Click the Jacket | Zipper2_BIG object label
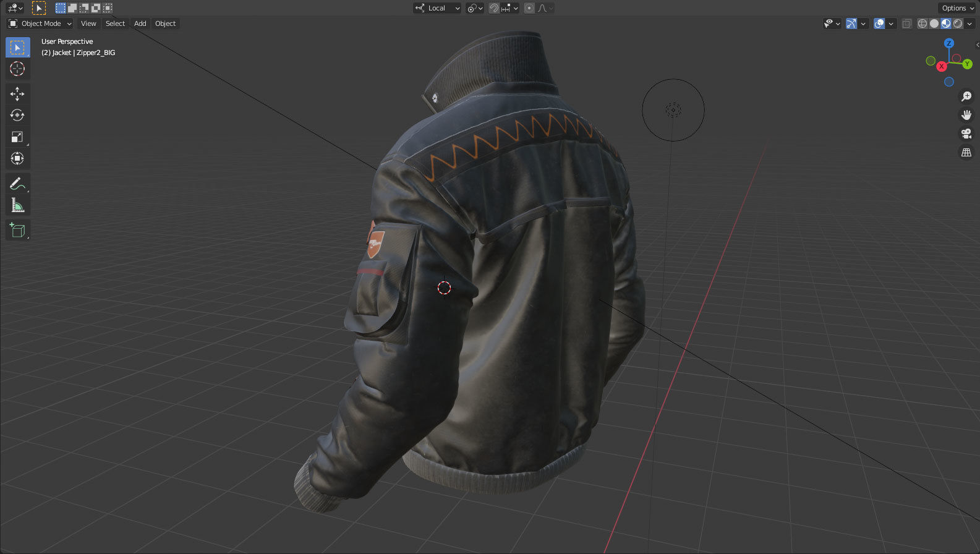 pos(78,53)
